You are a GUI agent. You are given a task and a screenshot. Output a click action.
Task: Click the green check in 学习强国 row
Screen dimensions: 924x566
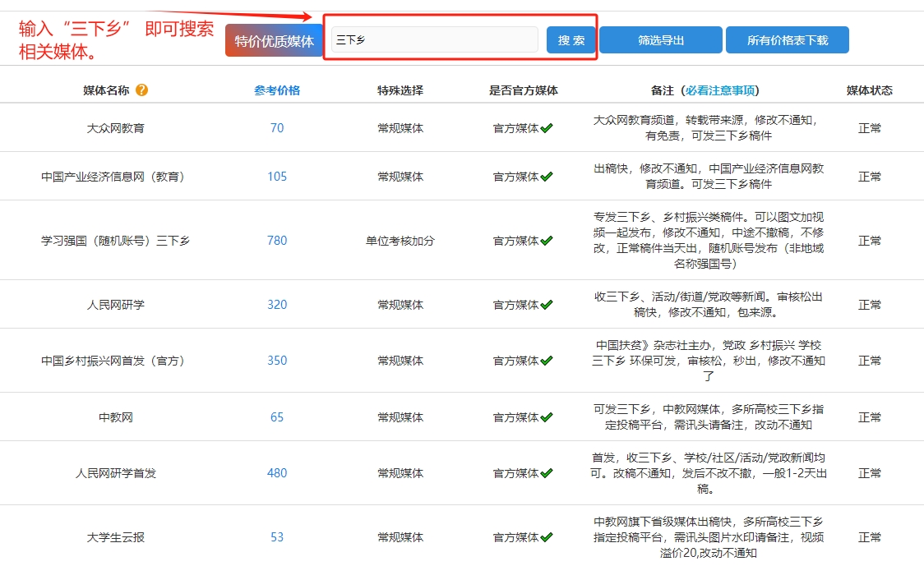[x=547, y=241]
